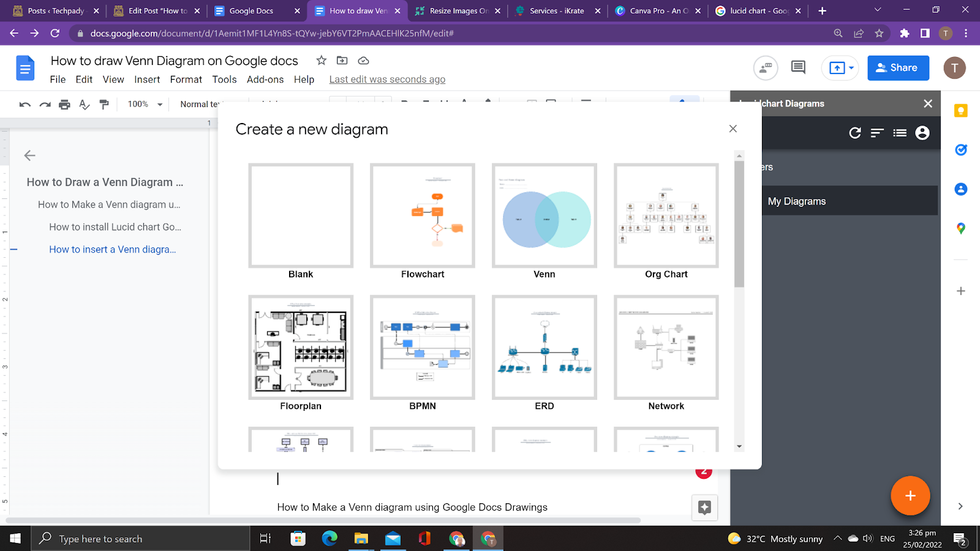Choose the Flowchart template thumbnail
980x551 pixels.
(423, 216)
